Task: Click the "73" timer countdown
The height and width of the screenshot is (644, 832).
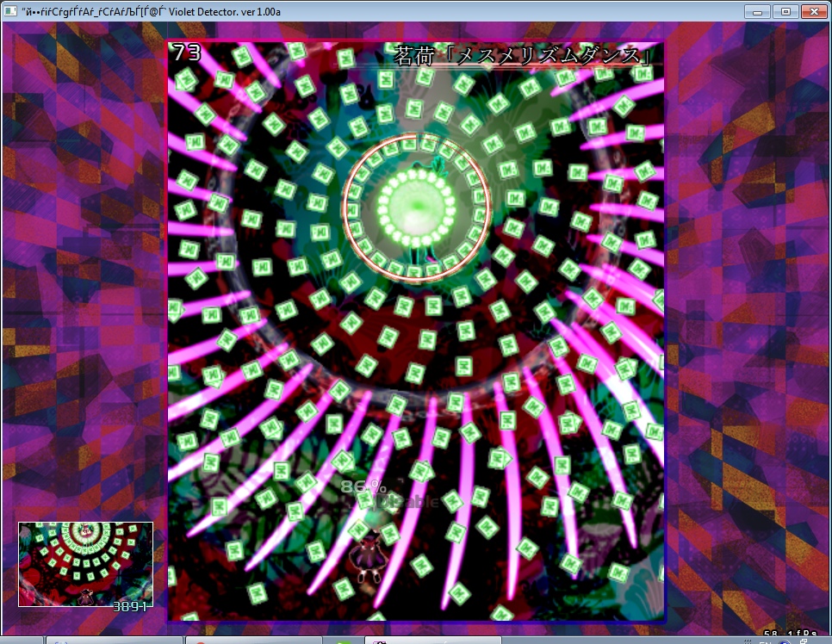Action: tap(186, 53)
